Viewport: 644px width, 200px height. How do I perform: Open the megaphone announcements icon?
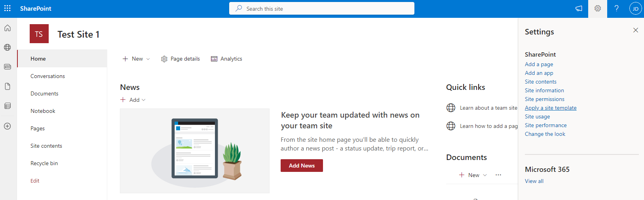tap(579, 8)
